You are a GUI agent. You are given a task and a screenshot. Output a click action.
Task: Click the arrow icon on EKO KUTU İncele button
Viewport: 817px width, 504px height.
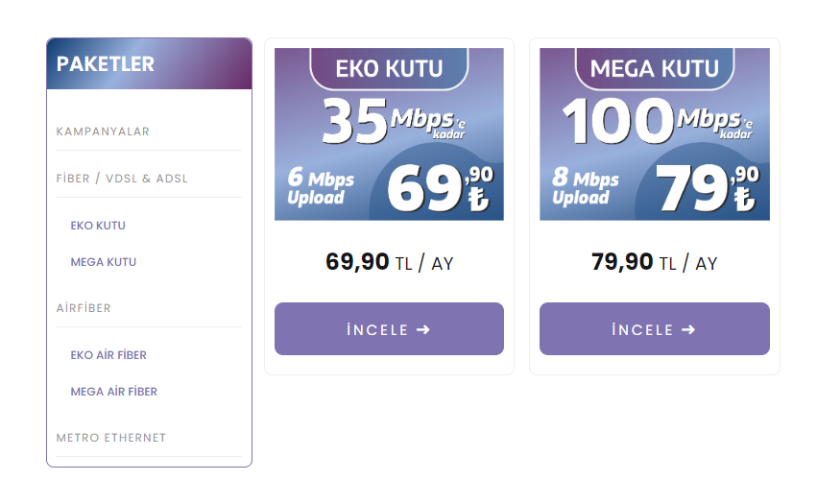(x=423, y=329)
